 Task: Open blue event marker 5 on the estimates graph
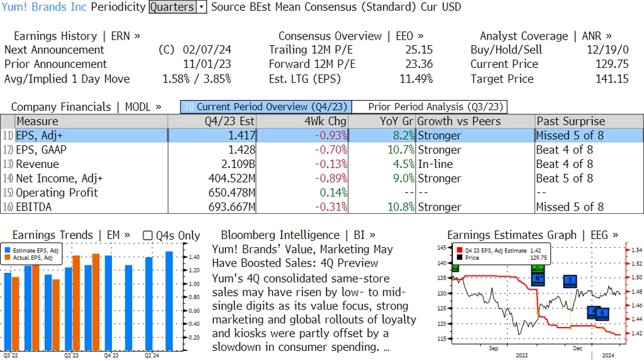pos(602,313)
